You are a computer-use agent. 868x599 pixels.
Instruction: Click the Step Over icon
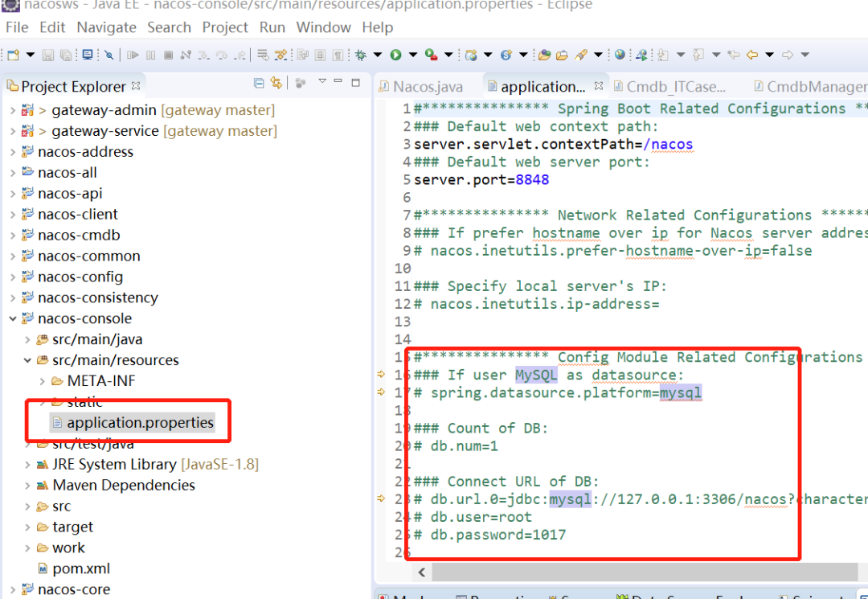point(222,55)
